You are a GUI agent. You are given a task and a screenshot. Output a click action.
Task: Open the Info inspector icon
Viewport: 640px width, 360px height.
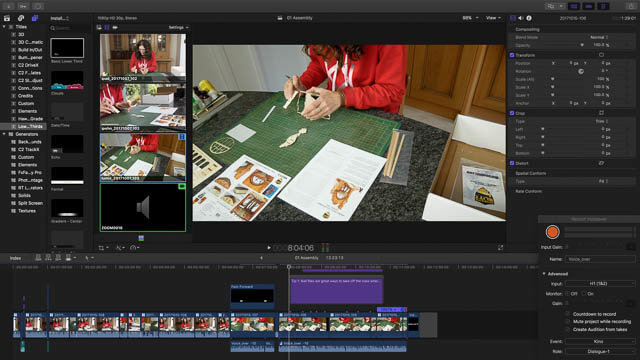[529, 18]
